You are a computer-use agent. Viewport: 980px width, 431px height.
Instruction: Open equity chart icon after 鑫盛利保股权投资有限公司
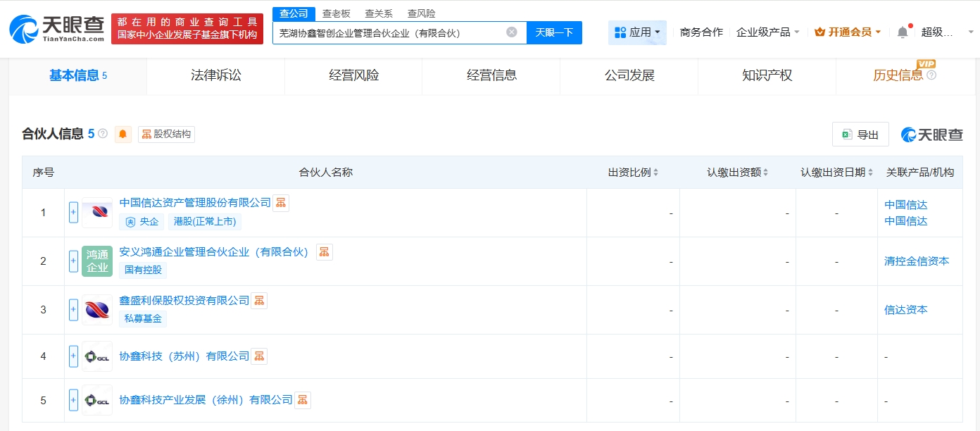pos(259,299)
